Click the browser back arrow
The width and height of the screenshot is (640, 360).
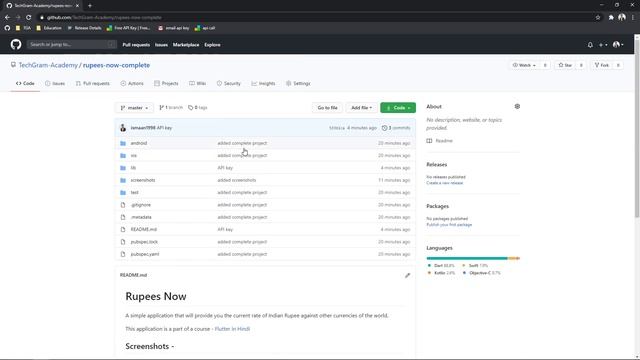click(7, 18)
